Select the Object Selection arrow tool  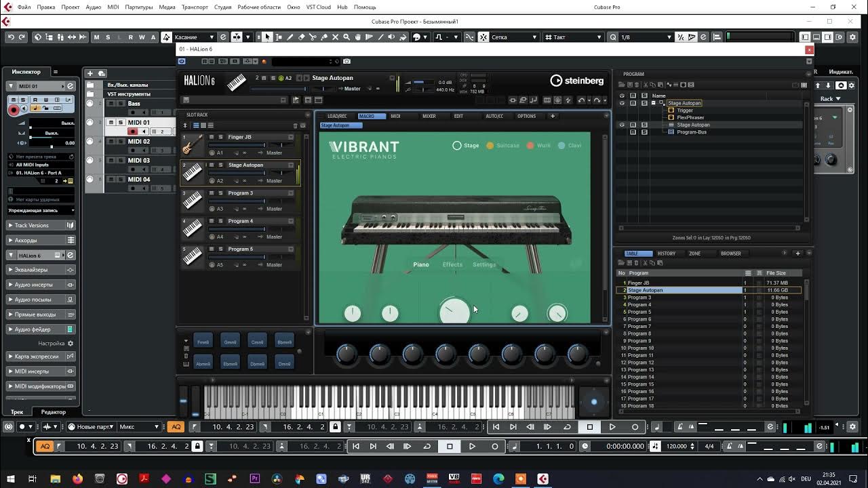click(267, 37)
